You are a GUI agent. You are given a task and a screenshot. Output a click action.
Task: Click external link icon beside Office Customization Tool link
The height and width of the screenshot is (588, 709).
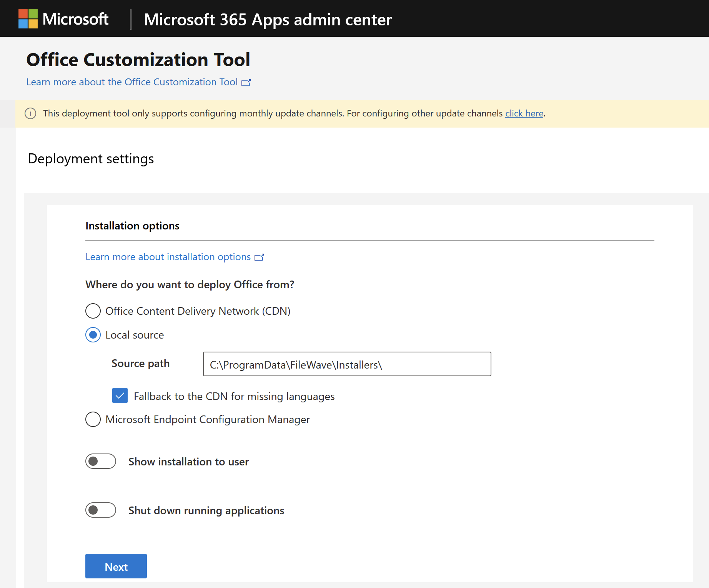(x=246, y=83)
